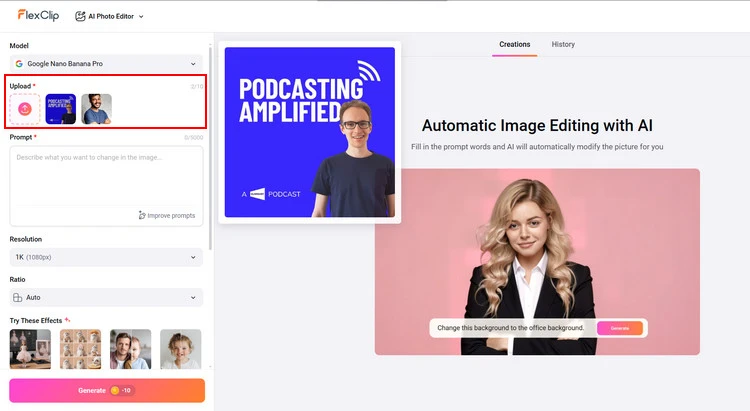Click the left panel scrollbar
This screenshot has height=411, width=750.
tap(210, 148)
